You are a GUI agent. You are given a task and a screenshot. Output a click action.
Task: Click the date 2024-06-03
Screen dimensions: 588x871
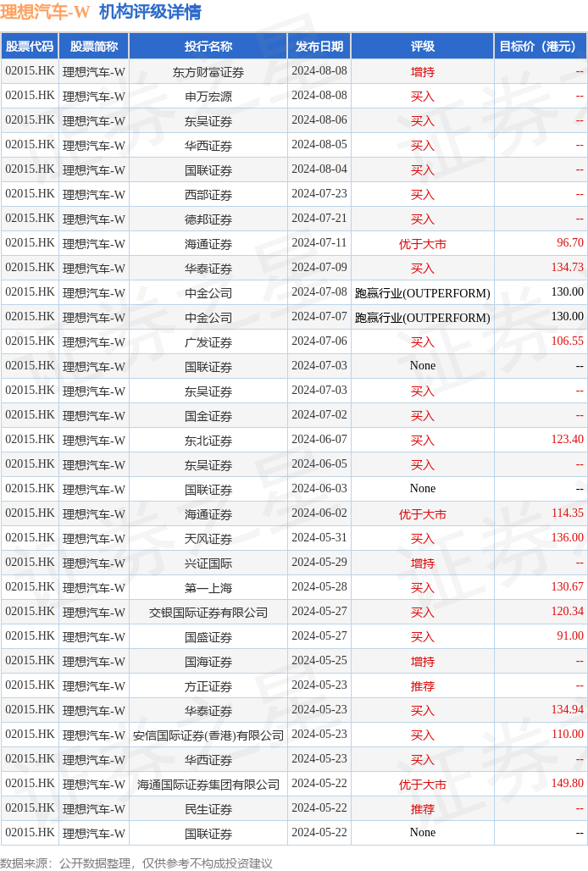tap(319, 488)
